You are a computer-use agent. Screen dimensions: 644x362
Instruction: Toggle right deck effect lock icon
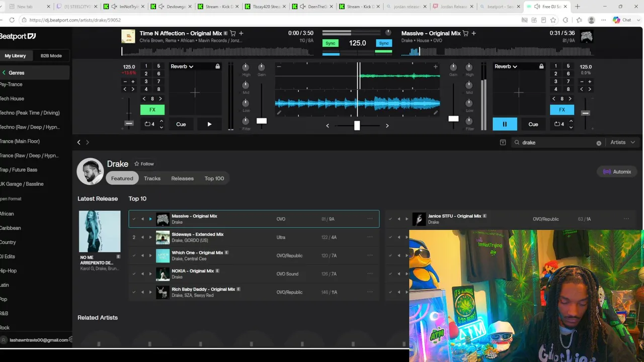(541, 66)
